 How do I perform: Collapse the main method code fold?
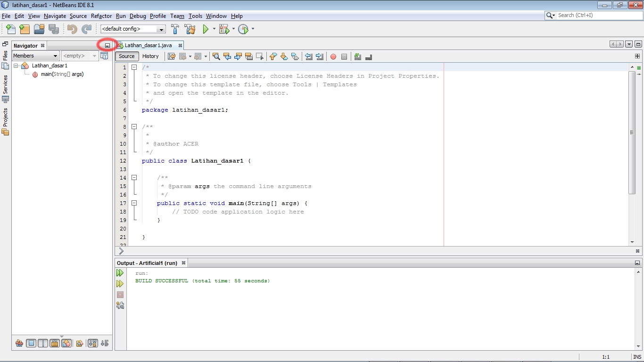134,203
